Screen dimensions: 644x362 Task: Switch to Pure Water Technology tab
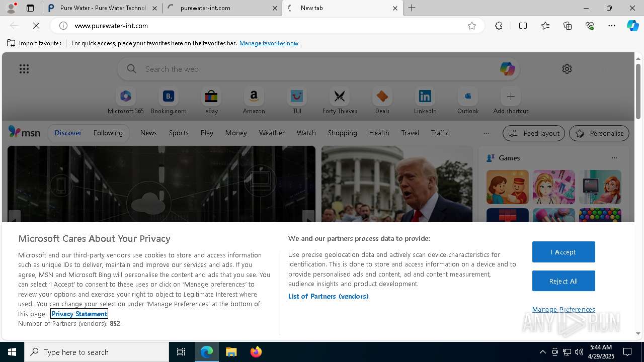tap(101, 8)
